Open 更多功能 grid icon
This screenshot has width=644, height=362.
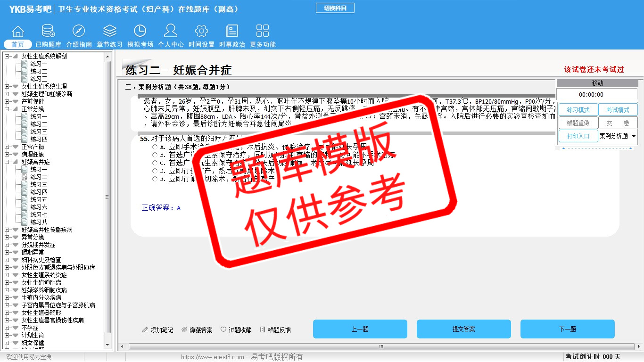pyautogui.click(x=263, y=32)
